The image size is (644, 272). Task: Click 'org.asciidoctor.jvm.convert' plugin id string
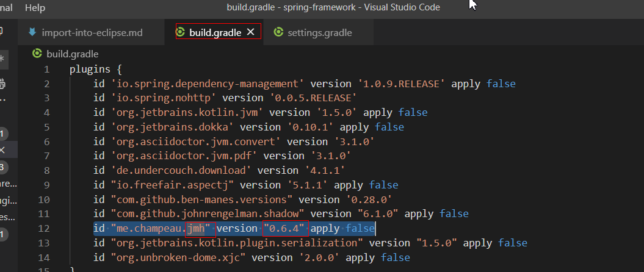(196, 141)
